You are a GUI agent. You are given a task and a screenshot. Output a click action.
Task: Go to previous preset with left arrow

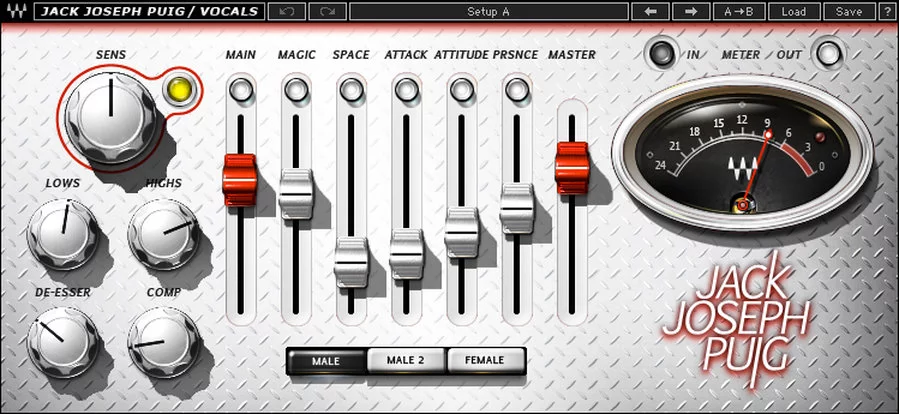pos(651,12)
